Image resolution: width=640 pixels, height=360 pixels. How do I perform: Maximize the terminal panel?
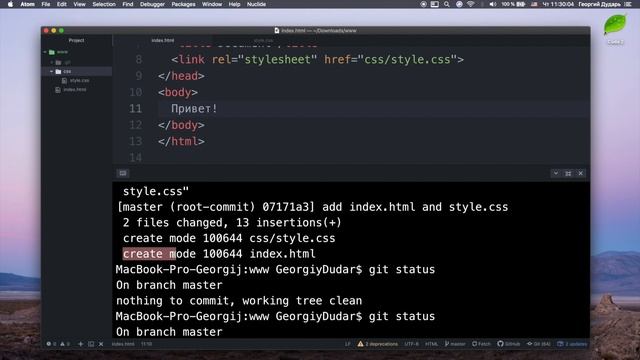568,173
